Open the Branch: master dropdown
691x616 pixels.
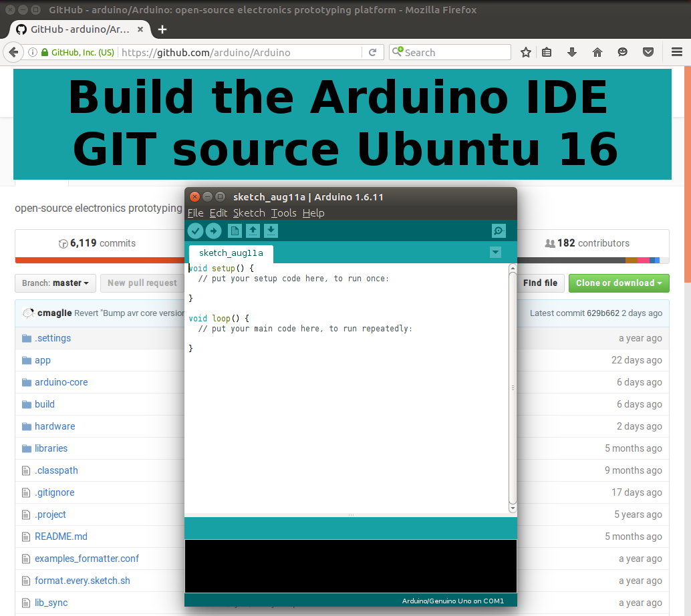coord(55,283)
